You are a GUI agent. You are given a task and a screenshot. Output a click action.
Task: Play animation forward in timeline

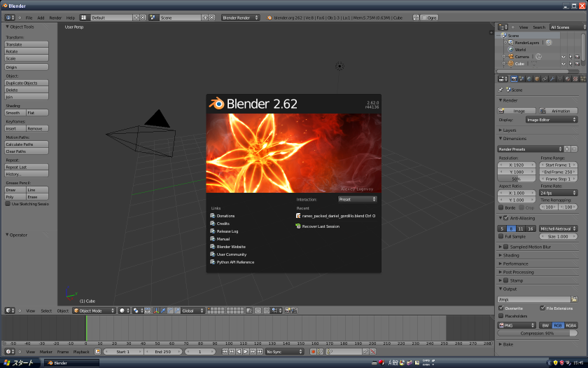[246, 351]
